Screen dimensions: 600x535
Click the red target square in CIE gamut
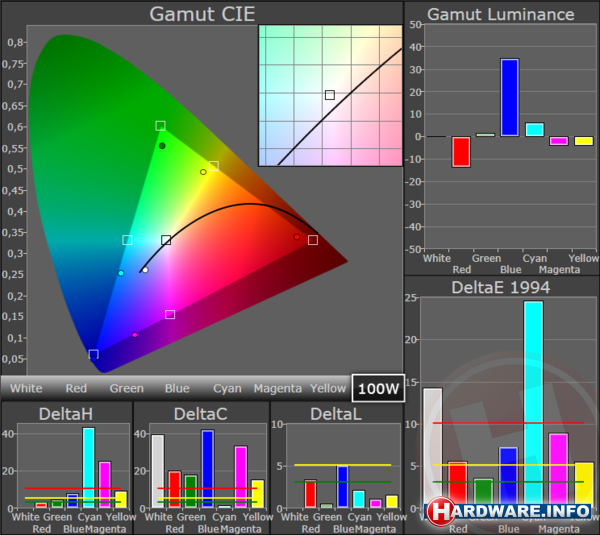point(313,240)
